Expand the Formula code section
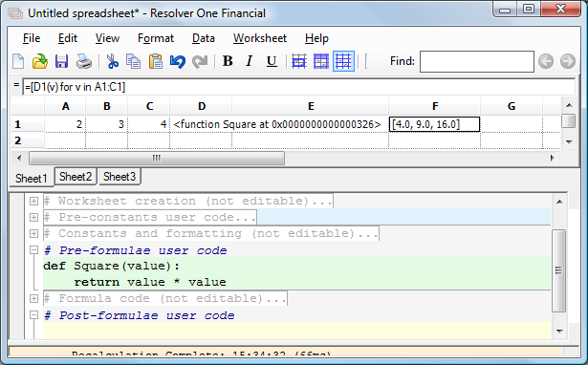Viewport: 588px width, 365px height. [33, 299]
